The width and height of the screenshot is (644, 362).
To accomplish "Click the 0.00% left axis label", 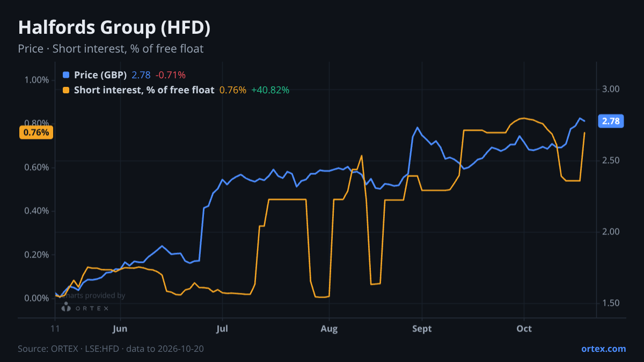I will [x=36, y=298].
